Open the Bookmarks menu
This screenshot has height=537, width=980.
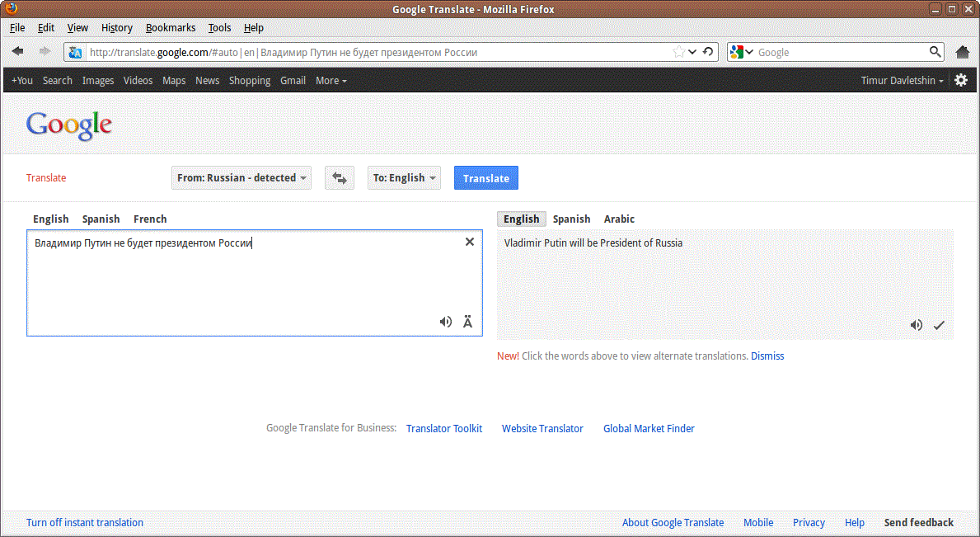171,27
